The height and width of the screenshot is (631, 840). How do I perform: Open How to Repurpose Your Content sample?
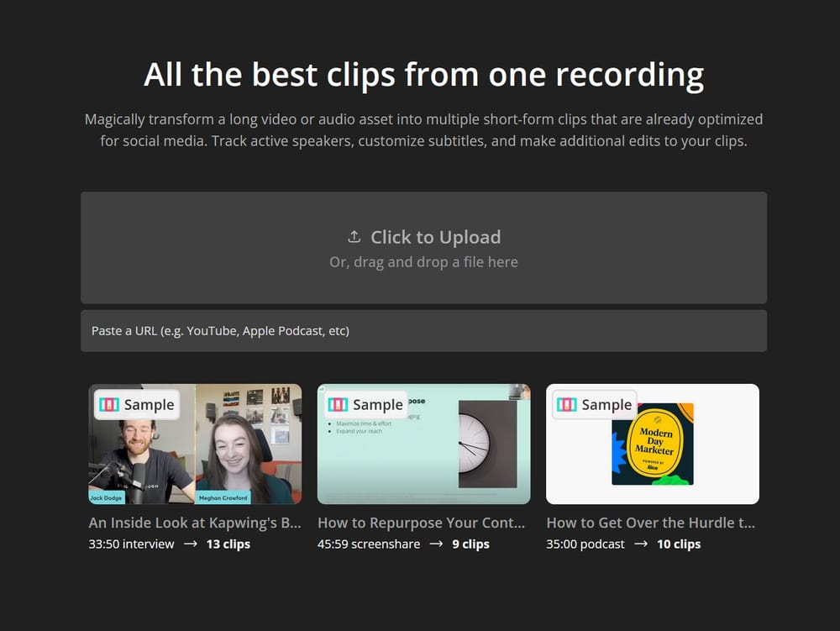click(x=423, y=523)
